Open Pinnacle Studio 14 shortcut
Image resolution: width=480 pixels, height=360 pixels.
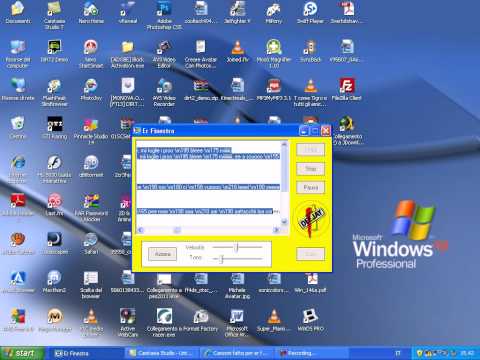coord(91,131)
